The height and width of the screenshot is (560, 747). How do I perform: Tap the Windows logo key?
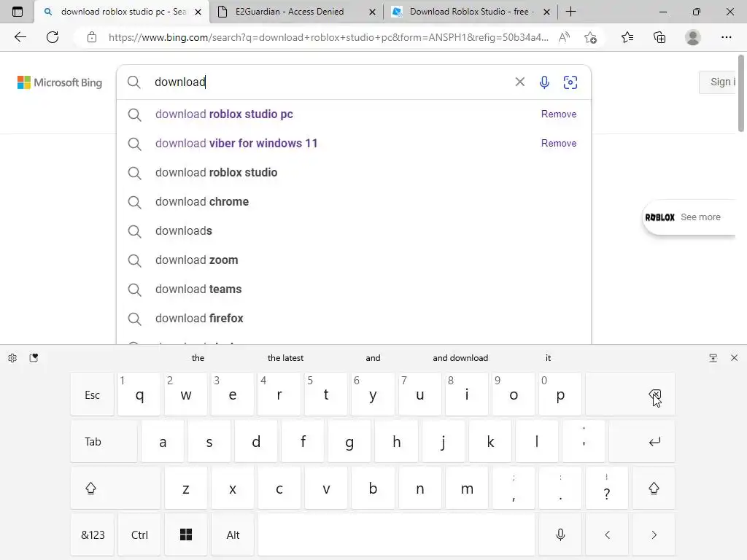[186, 534]
